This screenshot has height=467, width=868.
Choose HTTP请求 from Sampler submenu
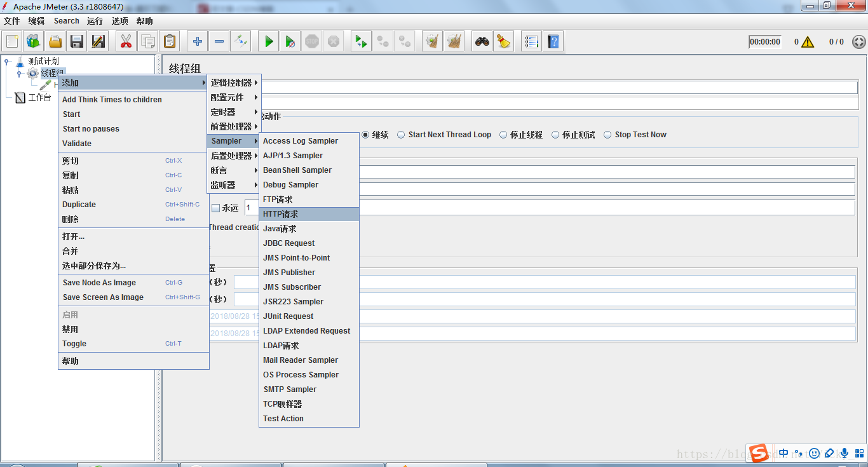309,214
